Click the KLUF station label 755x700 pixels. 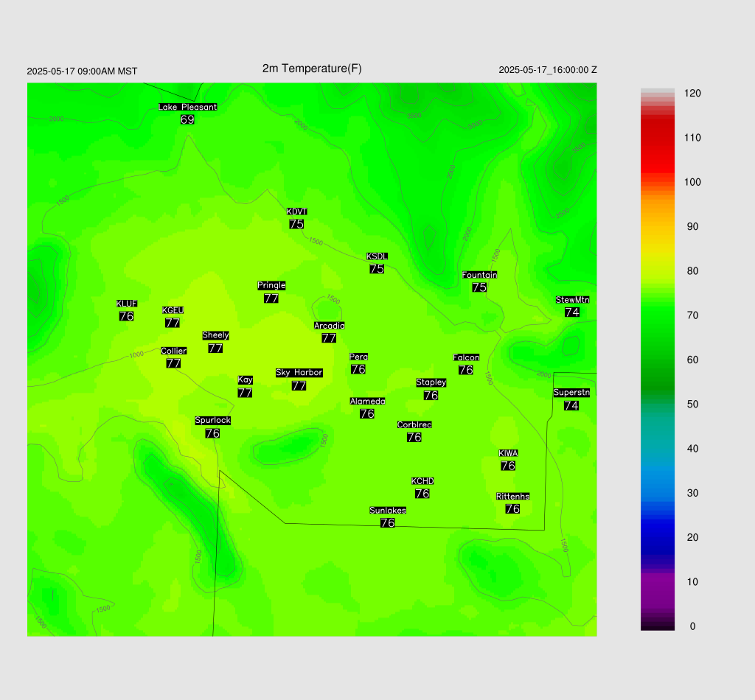127,304
